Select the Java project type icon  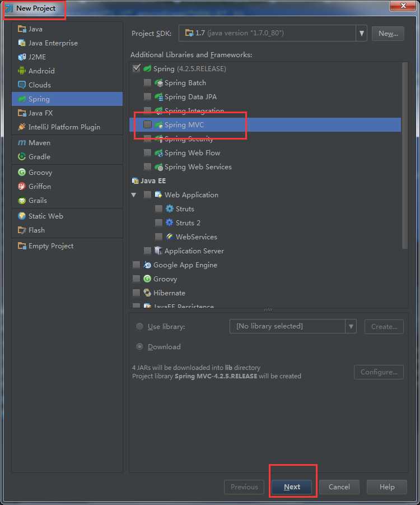[x=22, y=29]
